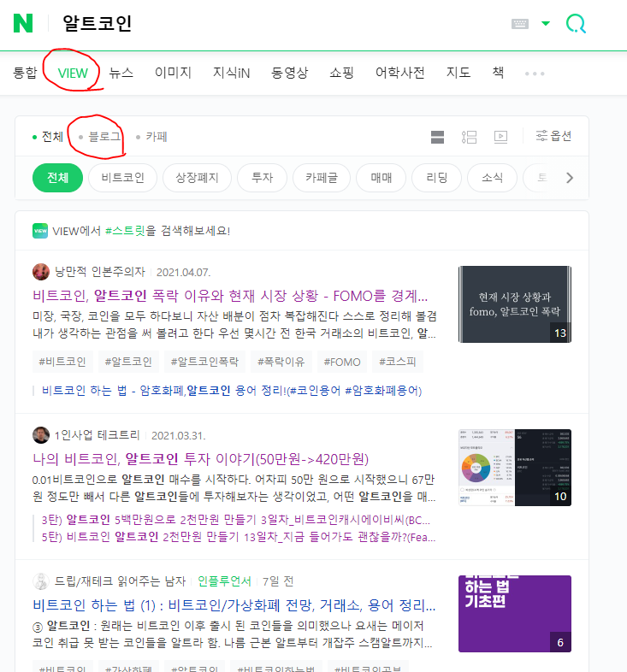The height and width of the screenshot is (672, 627).
Task: Click the 인플루언서 badge link
Action: [224, 581]
